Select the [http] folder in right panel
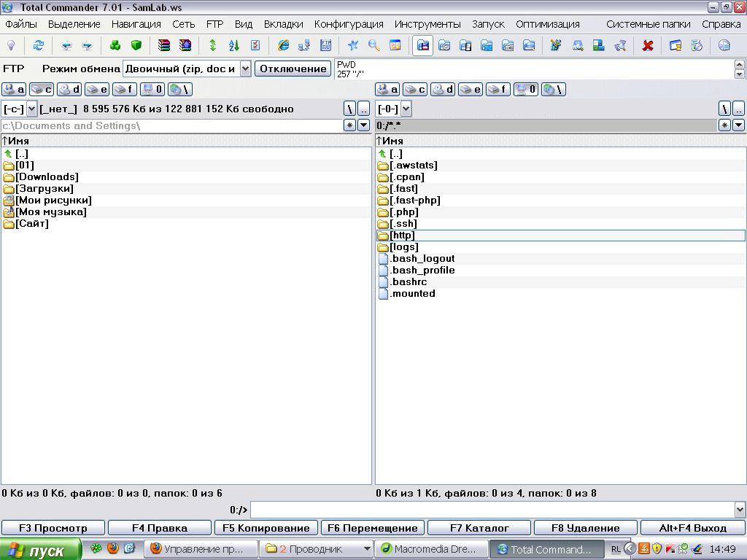 pyautogui.click(x=560, y=236)
